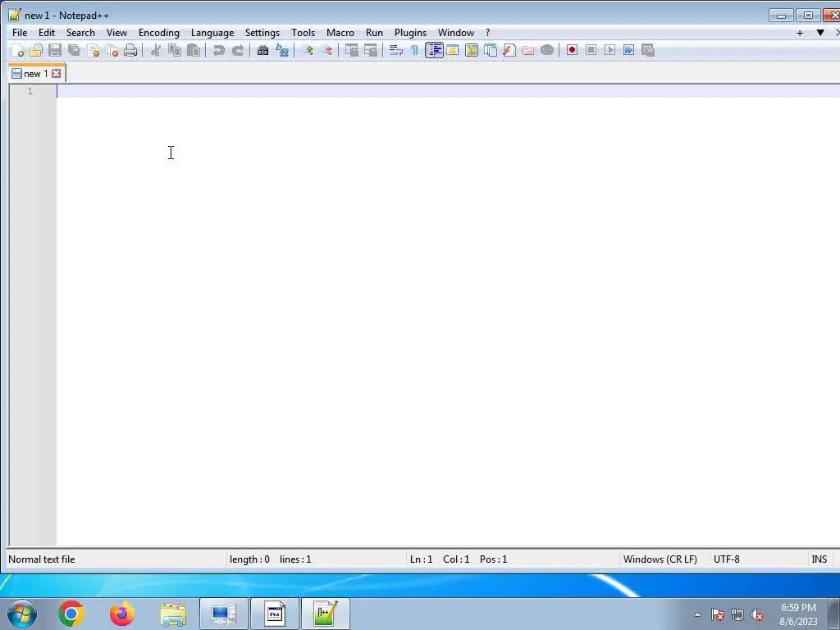Click line number 1 in the margin
Image resolution: width=840 pixels, height=630 pixels.
point(30,91)
